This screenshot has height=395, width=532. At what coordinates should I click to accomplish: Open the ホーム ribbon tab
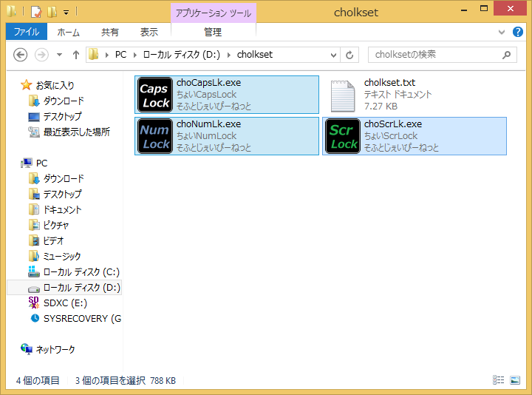[68, 32]
